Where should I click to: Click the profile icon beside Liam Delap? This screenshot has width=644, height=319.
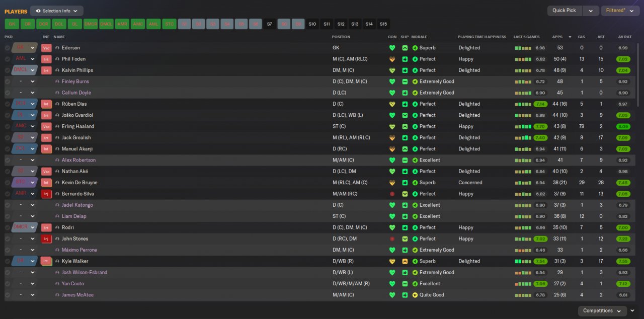click(x=57, y=216)
